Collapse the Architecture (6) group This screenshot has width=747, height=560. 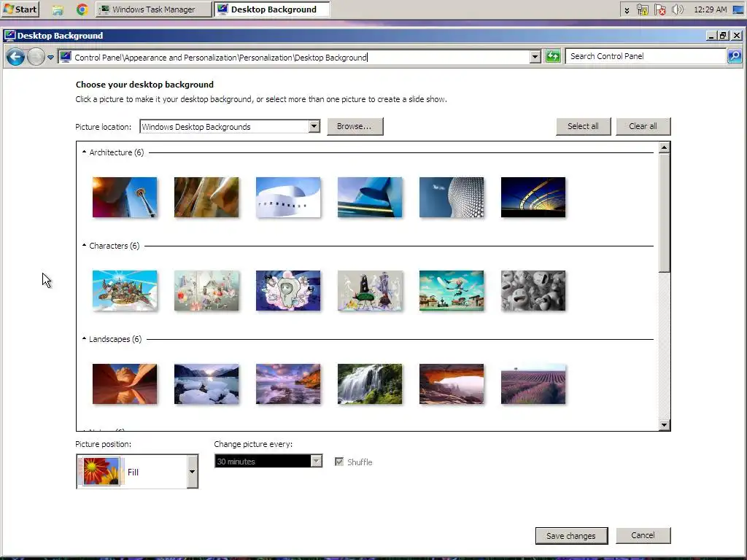(85, 152)
